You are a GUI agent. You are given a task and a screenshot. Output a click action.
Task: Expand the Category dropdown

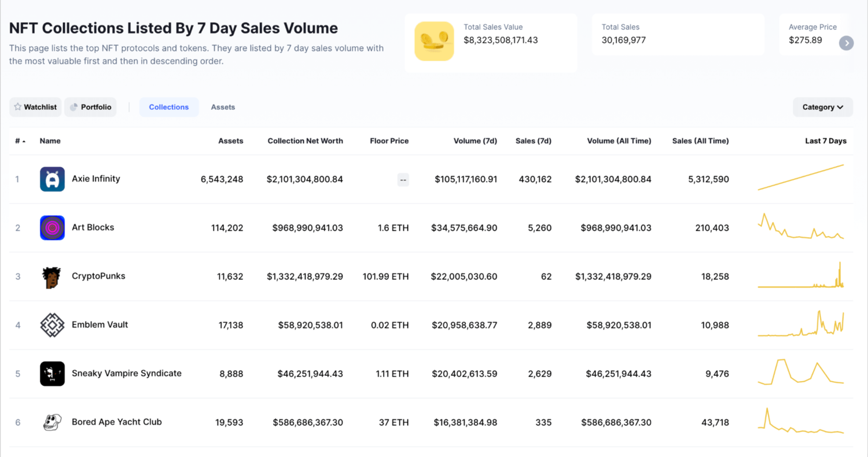click(x=823, y=107)
